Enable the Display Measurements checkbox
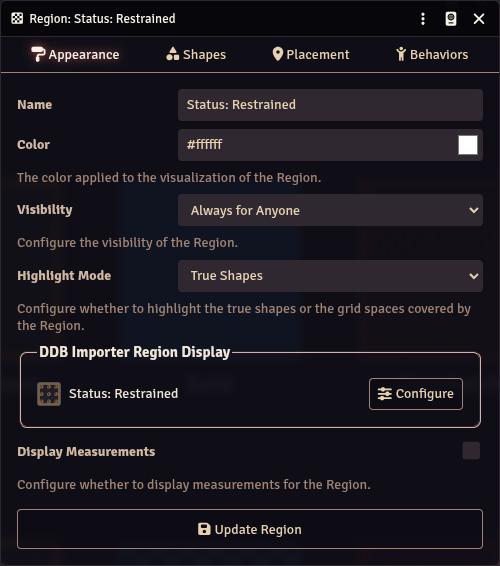500x566 pixels. pos(471,450)
